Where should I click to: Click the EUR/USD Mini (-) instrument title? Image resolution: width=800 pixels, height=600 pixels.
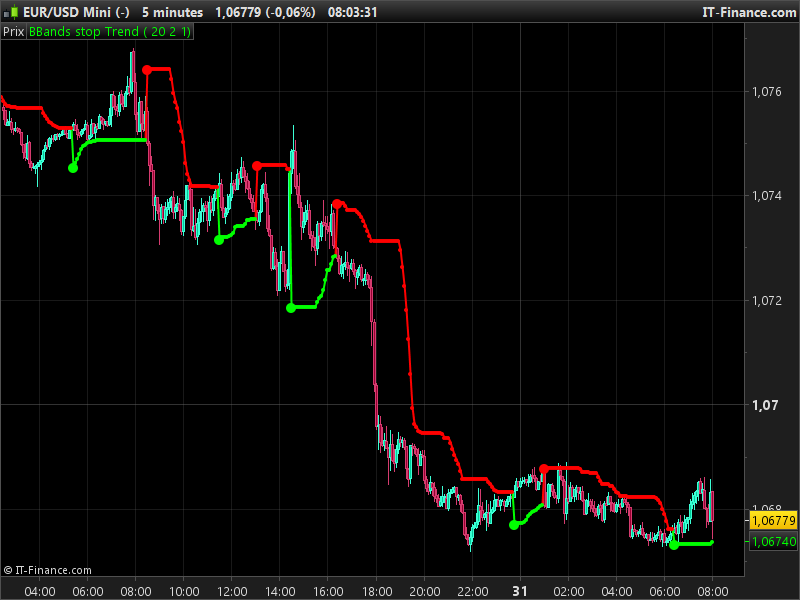[76, 12]
